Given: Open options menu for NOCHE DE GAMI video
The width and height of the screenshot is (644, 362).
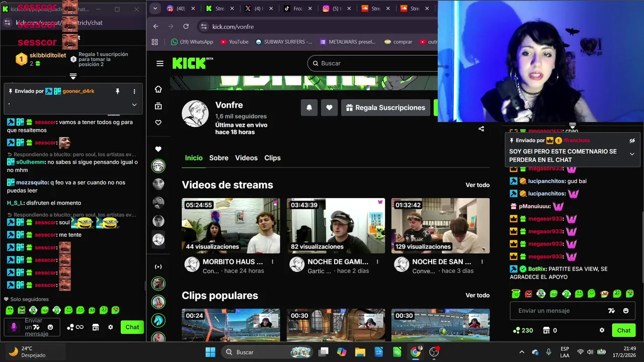Looking at the screenshot, I should point(377,262).
